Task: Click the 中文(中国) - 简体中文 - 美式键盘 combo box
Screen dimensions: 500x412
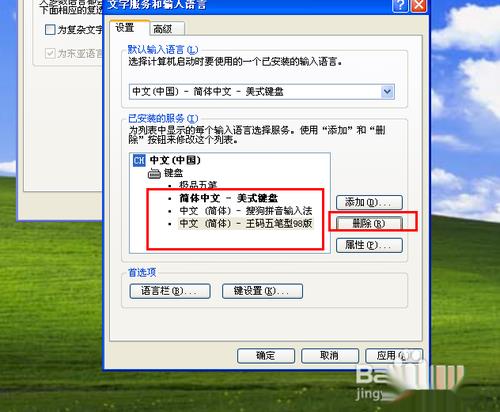Action: (262, 92)
